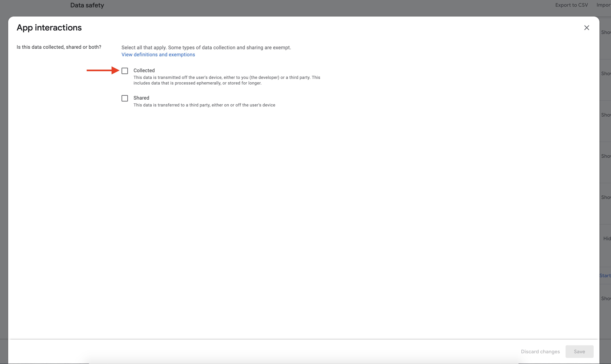This screenshot has height=364, width=611.
Task: Click the App interactions dialog title
Action: click(49, 28)
